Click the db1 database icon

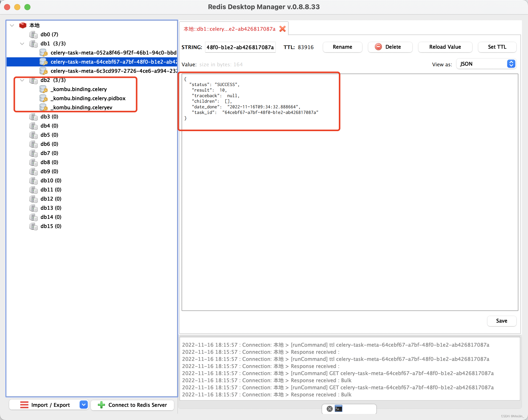(x=33, y=43)
